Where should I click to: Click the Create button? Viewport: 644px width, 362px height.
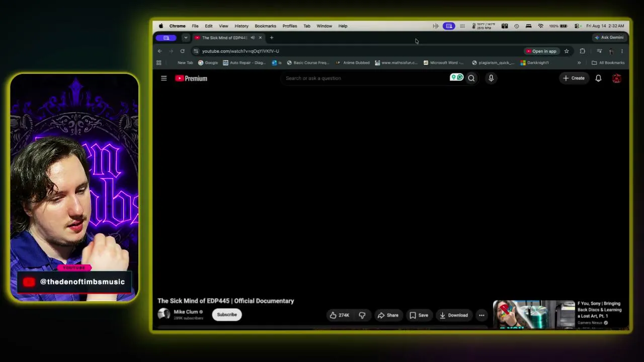[x=574, y=78]
